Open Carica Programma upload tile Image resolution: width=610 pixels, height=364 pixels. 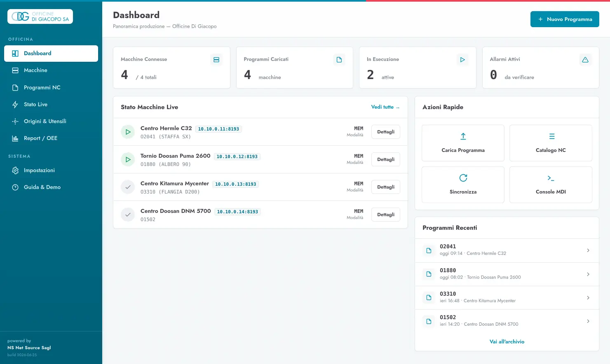[463, 143]
